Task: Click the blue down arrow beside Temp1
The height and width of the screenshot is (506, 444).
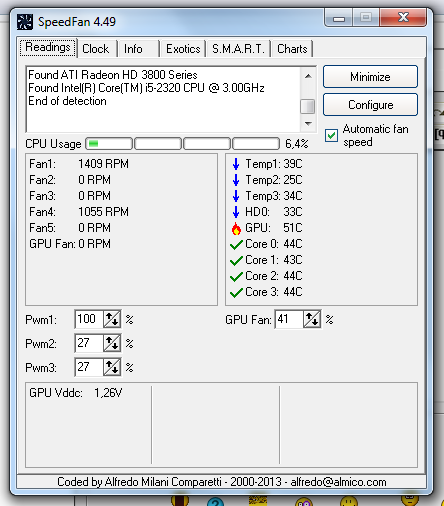Action: coord(236,164)
